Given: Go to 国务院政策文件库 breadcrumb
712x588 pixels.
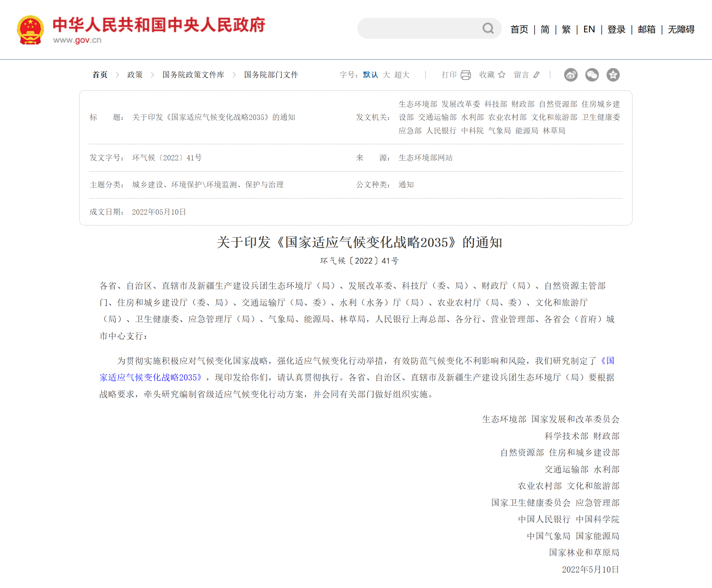Looking at the screenshot, I should point(193,75).
